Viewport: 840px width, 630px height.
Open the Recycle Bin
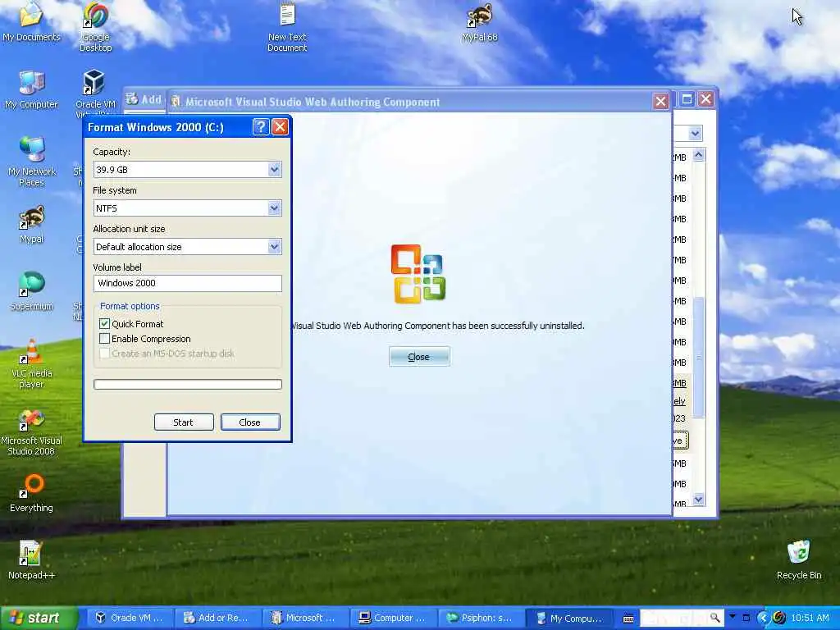pos(799,559)
